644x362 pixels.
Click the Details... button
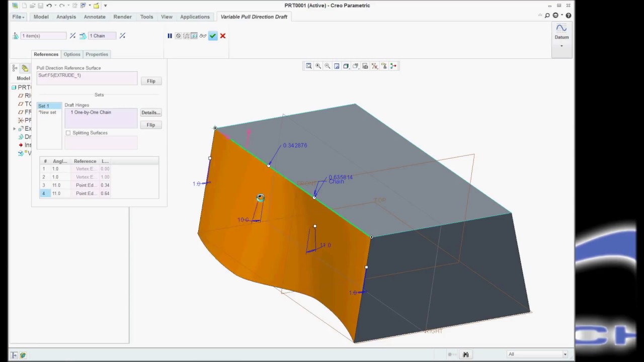click(x=150, y=113)
